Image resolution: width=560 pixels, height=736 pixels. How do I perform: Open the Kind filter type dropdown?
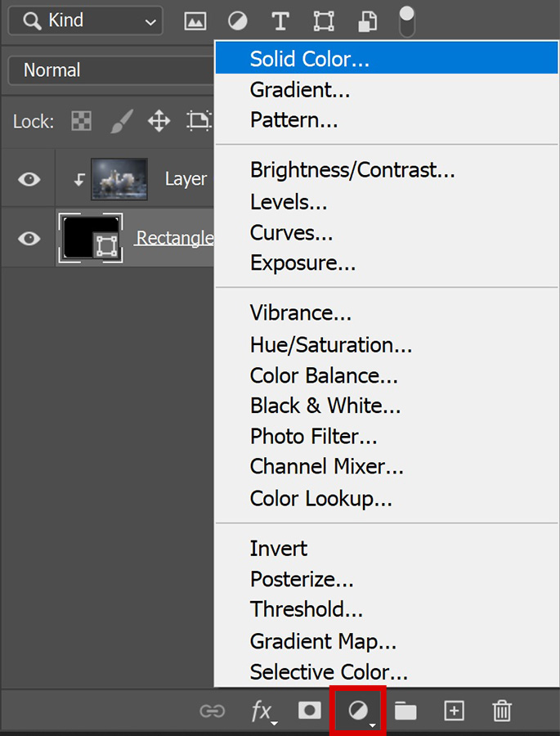pos(86,20)
